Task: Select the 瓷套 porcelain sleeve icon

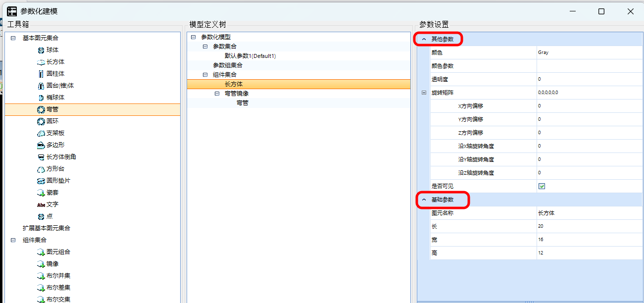Action: click(41, 193)
